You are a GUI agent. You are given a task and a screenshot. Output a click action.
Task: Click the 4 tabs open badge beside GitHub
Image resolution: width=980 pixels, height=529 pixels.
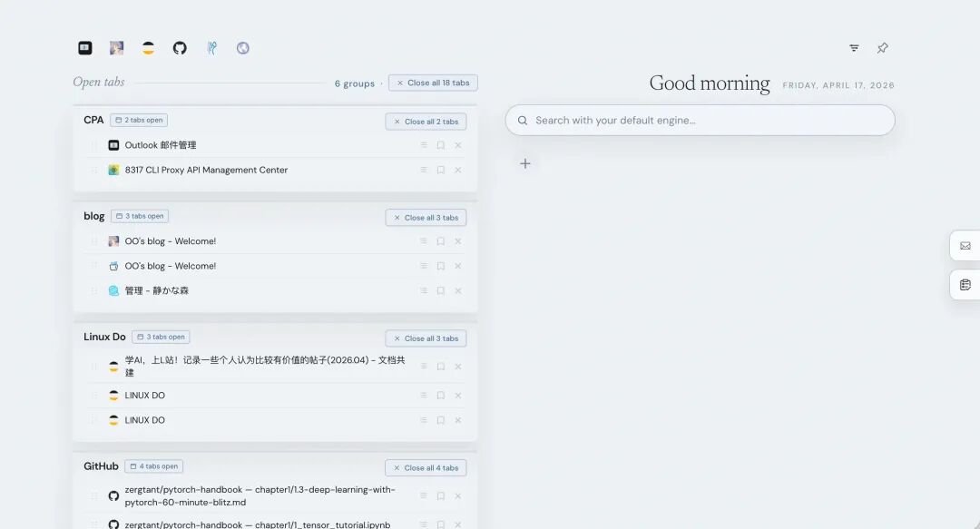click(153, 466)
